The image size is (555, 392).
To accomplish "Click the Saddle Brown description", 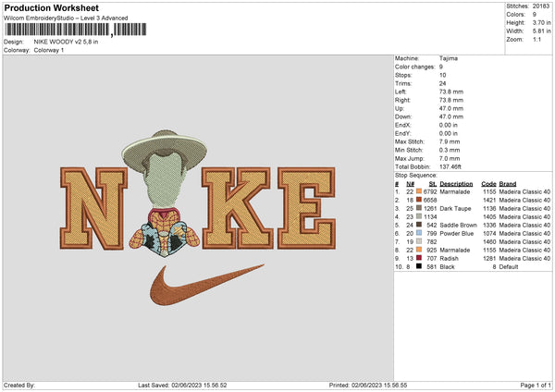I will (x=459, y=225).
